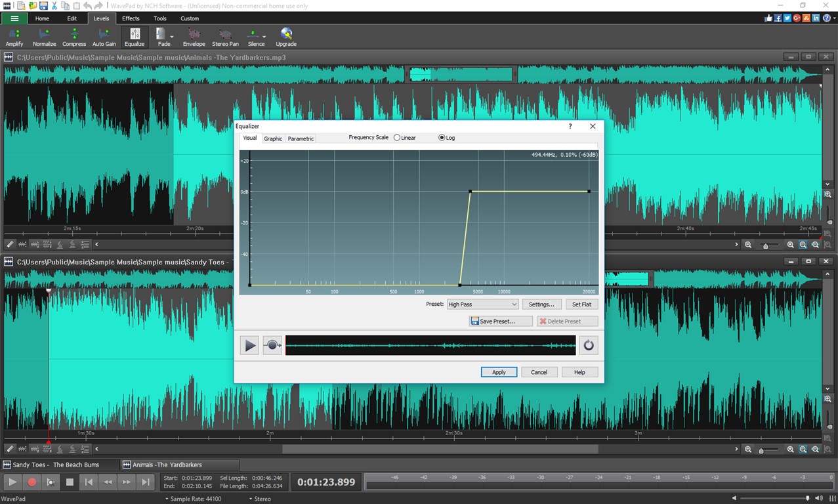838x504 pixels.
Task: Click the 0:01:23.899 time position display
Action: pos(326,482)
